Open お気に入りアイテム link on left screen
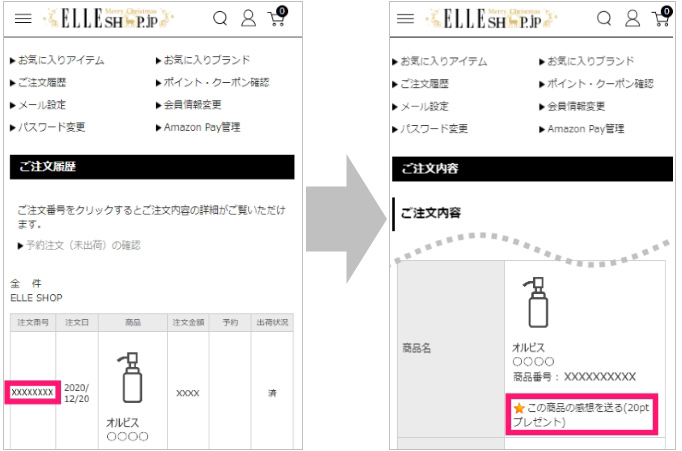This screenshot has height=451, width=682. [x=60, y=60]
